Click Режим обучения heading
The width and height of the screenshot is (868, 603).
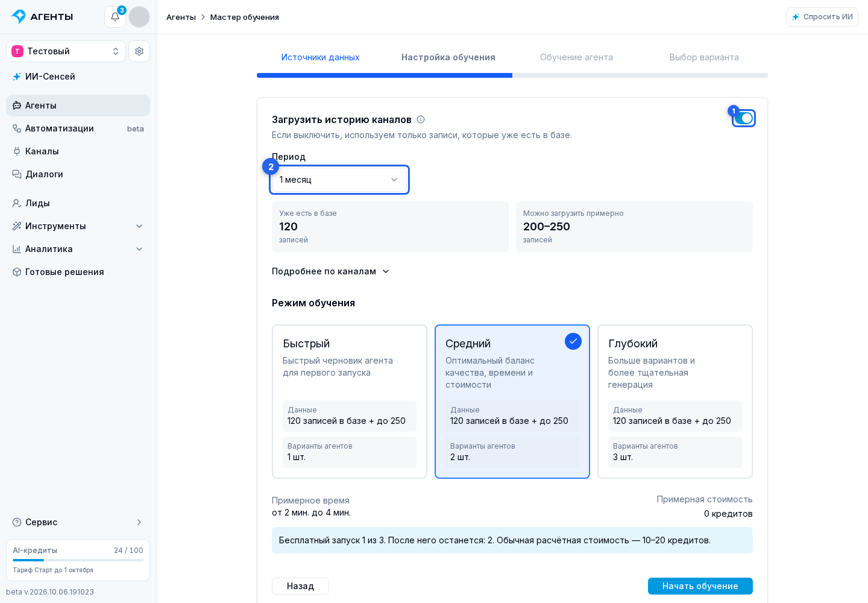point(313,303)
